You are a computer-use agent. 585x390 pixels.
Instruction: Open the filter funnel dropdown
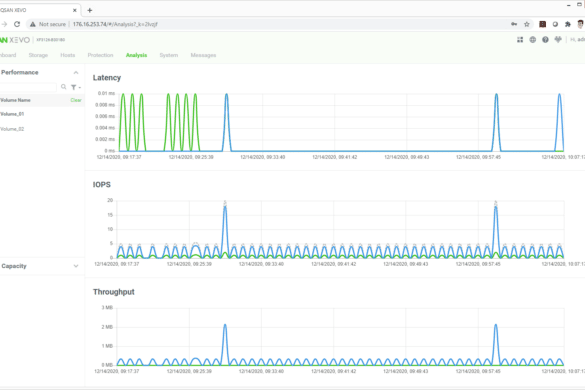[x=75, y=87]
